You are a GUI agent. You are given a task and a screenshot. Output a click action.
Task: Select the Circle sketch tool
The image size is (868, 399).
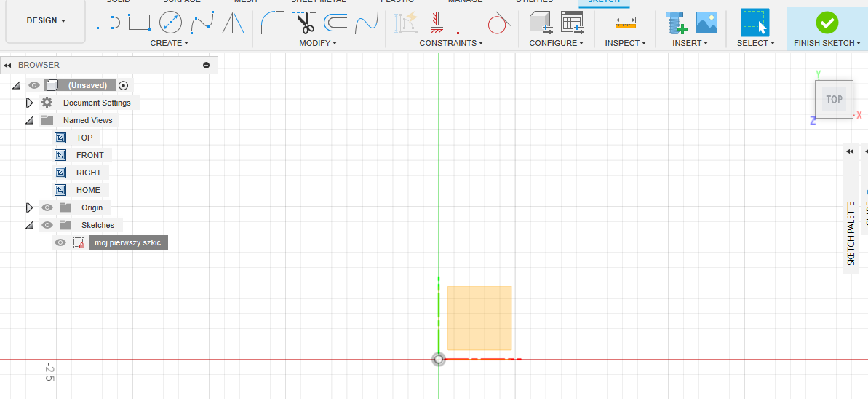click(x=170, y=23)
